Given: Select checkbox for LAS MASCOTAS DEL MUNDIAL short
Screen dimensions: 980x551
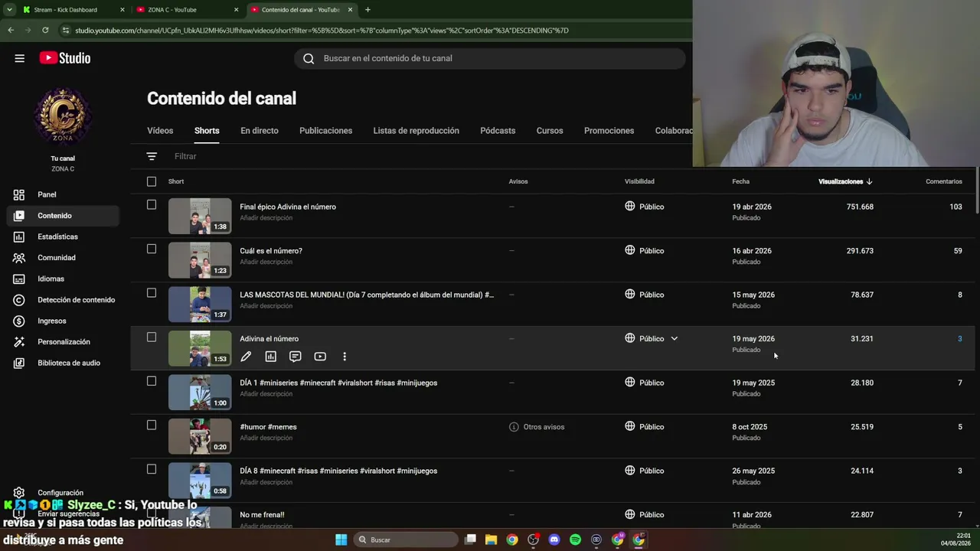Looking at the screenshot, I should point(152,293).
